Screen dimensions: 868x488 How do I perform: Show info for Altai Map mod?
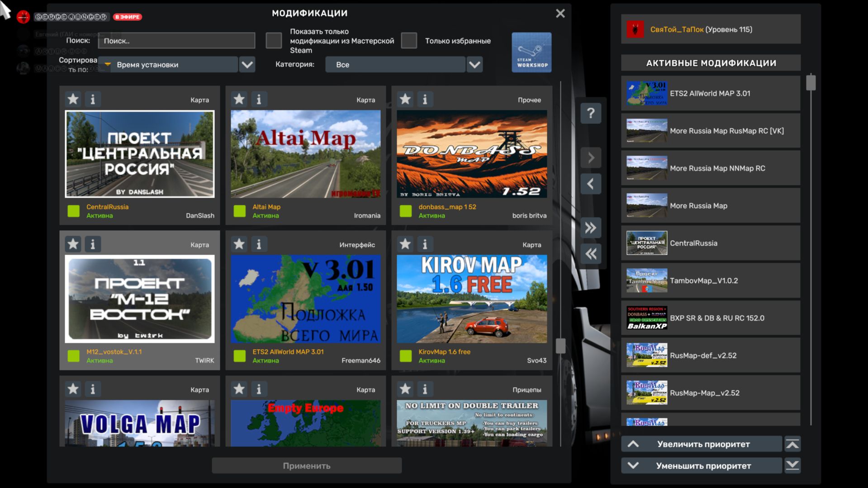point(259,99)
